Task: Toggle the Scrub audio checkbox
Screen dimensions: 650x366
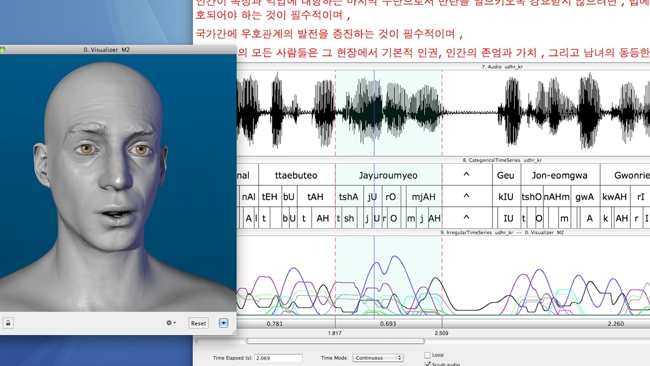Action: [x=427, y=364]
